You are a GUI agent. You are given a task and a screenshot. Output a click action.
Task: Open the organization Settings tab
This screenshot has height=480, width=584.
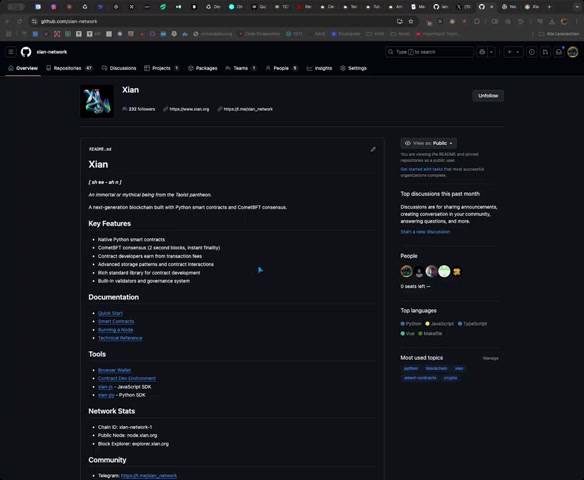[353, 68]
